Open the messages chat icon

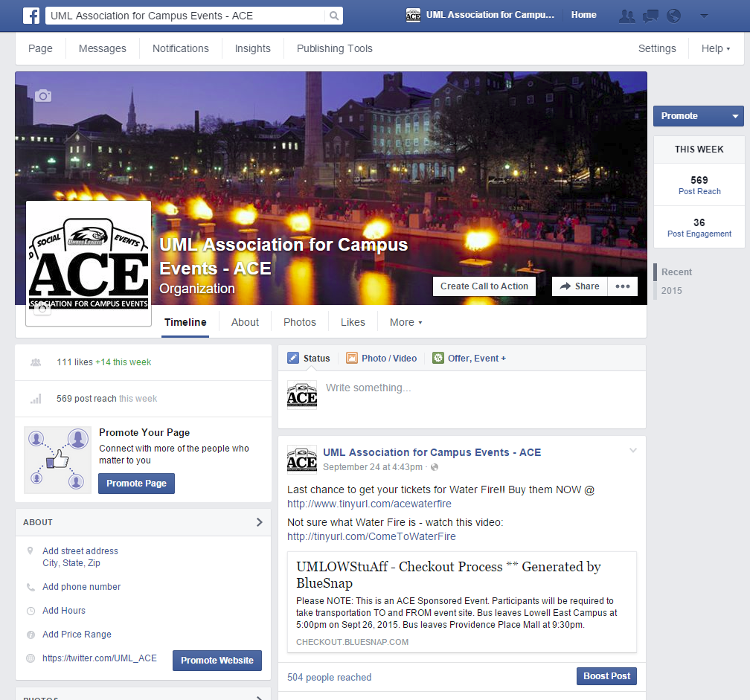click(650, 16)
